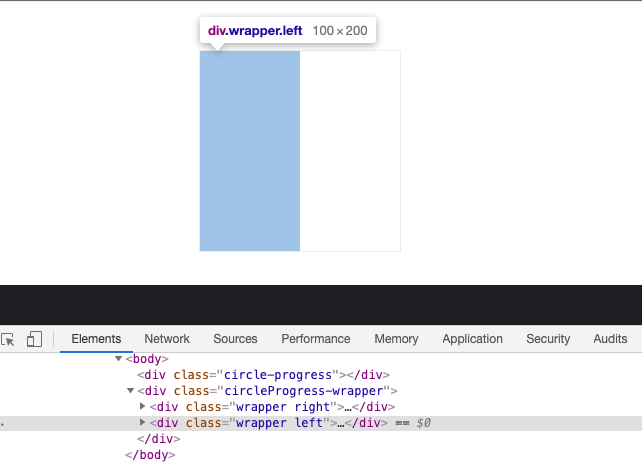Click the div.wrapper.left tooltip label
This screenshot has width=642, height=464.
[255, 31]
